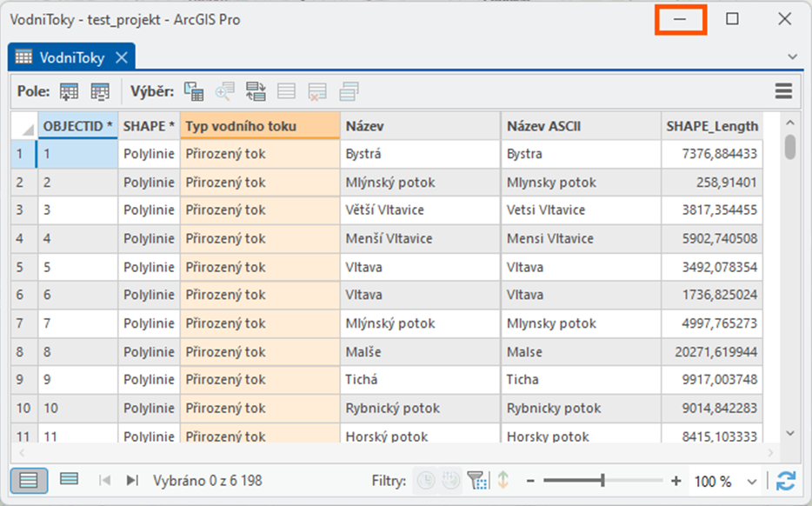Click the Add Field icon next to Pole
Image resolution: width=812 pixels, height=506 pixels.
(69, 91)
